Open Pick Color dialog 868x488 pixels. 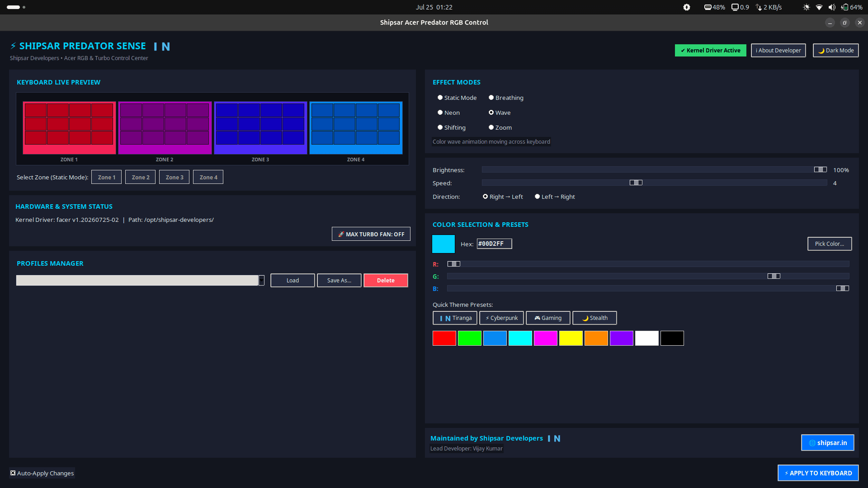tap(830, 244)
